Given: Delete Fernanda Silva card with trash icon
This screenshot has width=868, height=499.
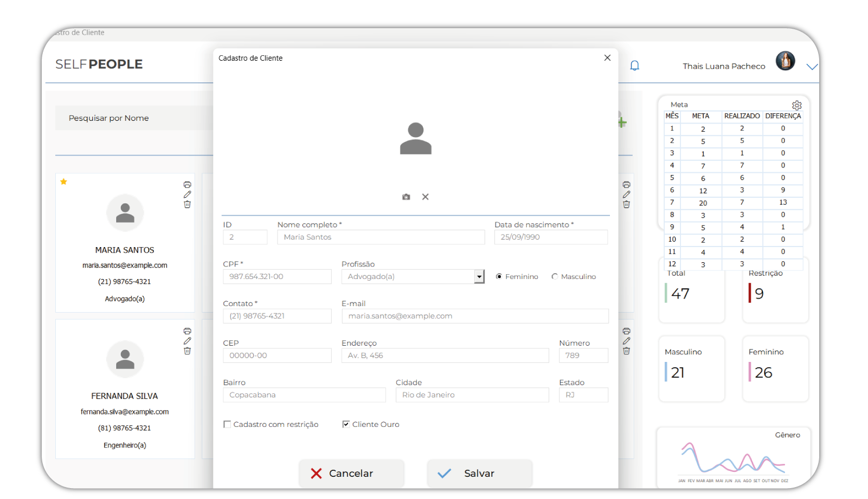Looking at the screenshot, I should pyautogui.click(x=187, y=351).
